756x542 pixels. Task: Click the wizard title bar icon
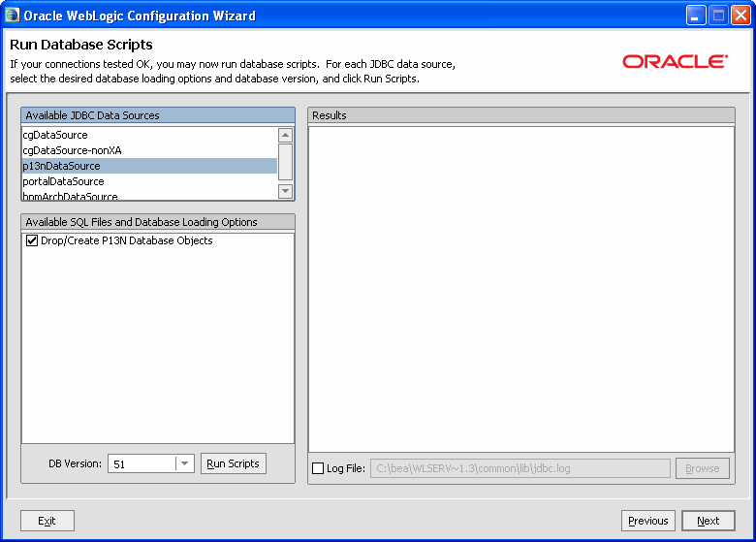click(13, 16)
